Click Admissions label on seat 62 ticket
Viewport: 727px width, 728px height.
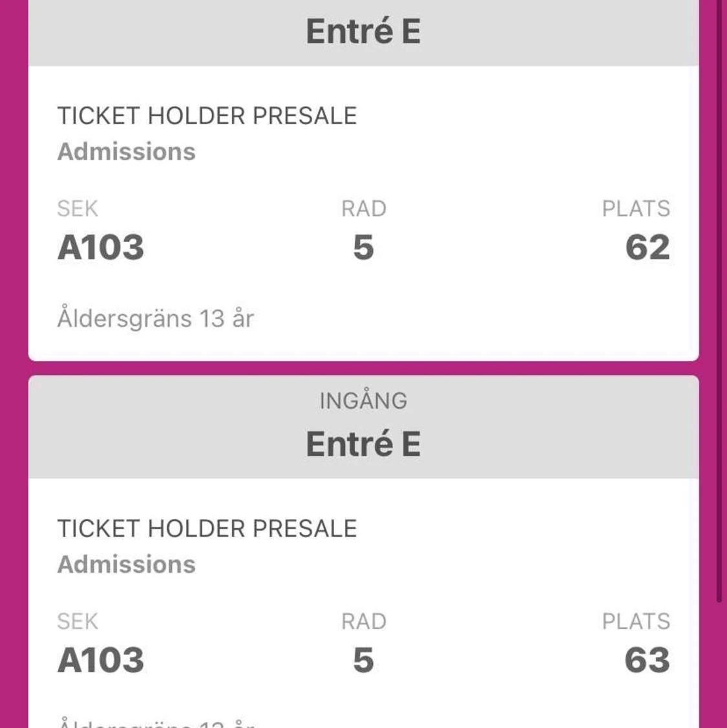(127, 151)
